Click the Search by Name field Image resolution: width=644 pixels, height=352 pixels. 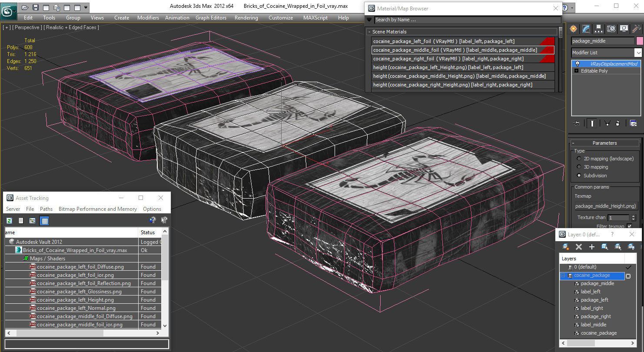pyautogui.click(x=468, y=20)
